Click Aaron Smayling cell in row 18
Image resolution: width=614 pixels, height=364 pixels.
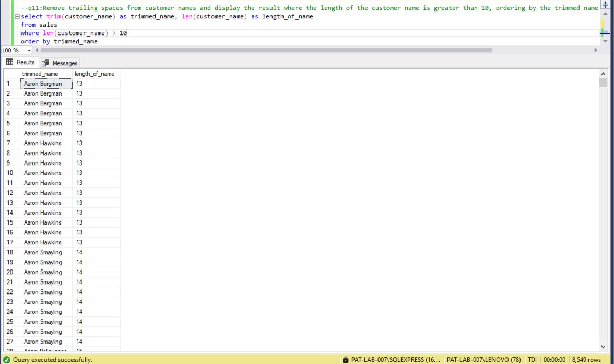46,252
